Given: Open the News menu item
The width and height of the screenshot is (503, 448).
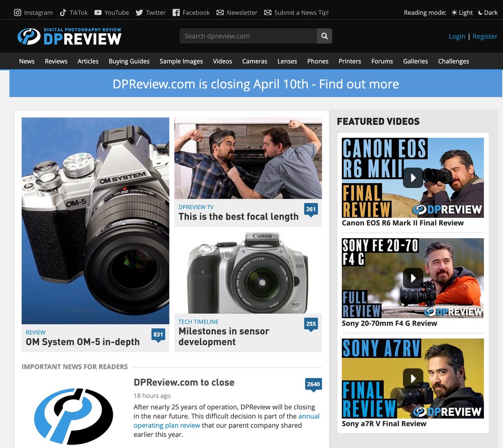Looking at the screenshot, I should tap(27, 61).
